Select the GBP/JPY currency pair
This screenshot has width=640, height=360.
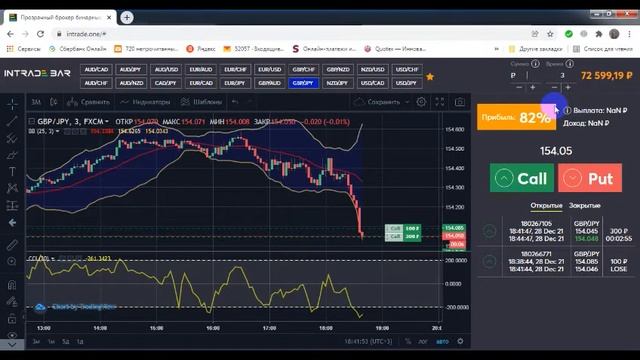click(x=303, y=83)
